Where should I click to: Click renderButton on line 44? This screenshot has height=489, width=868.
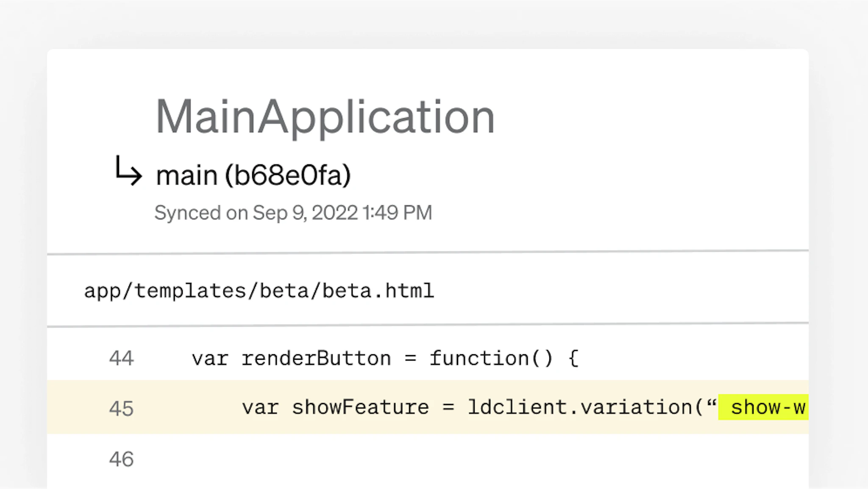point(316,358)
